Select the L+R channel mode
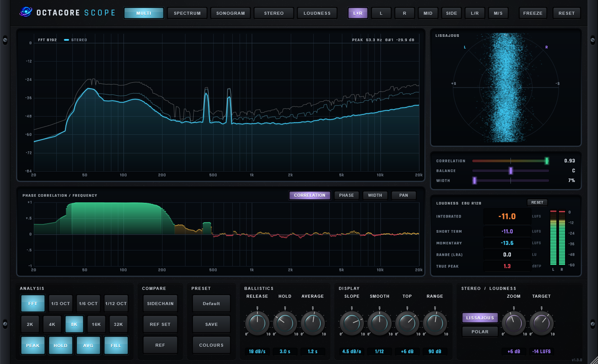The width and height of the screenshot is (598, 364). click(358, 13)
